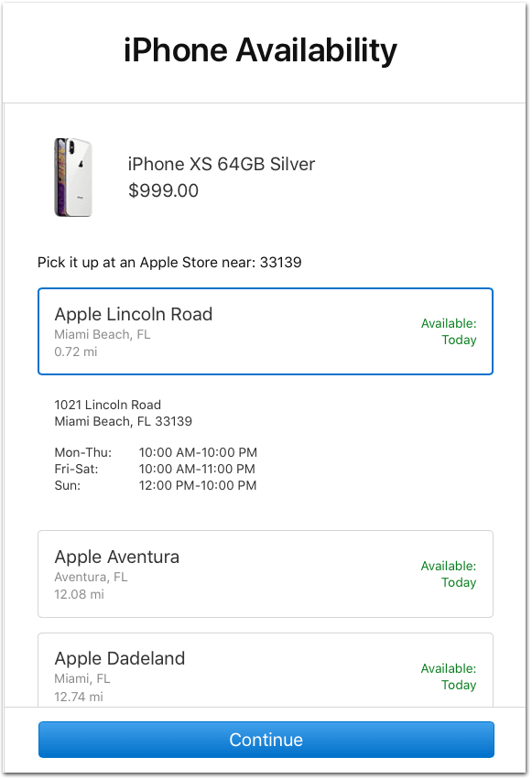Click the $999.00 price text
The image size is (532, 779).
pos(163,190)
